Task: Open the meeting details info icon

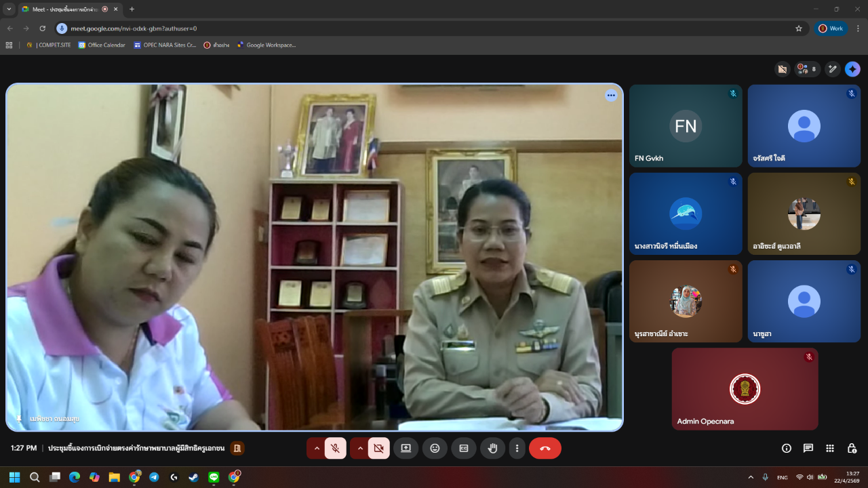Action: [x=786, y=448]
